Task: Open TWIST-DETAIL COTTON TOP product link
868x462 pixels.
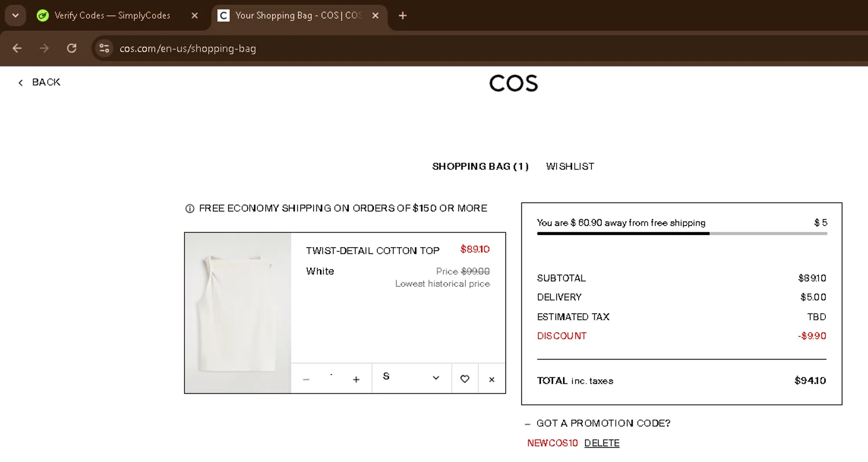Action: tap(373, 251)
